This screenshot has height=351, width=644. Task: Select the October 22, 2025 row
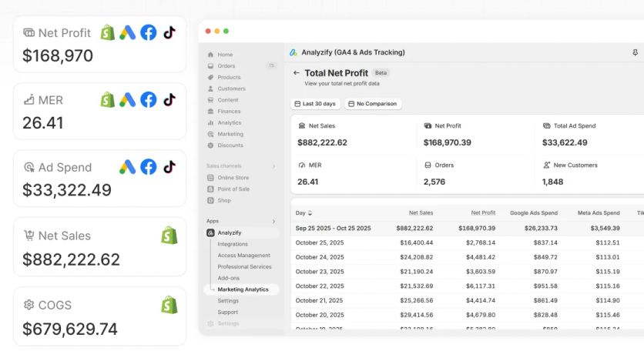[x=468, y=286]
